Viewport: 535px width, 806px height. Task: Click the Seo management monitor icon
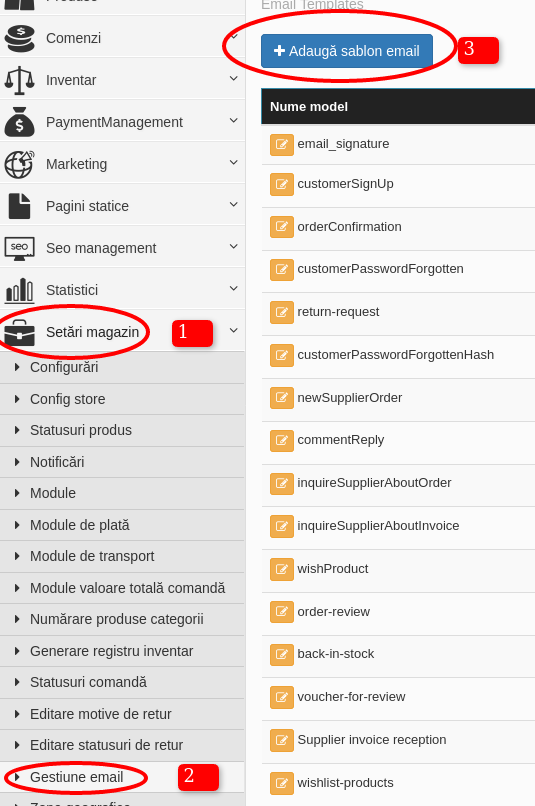coord(20,248)
